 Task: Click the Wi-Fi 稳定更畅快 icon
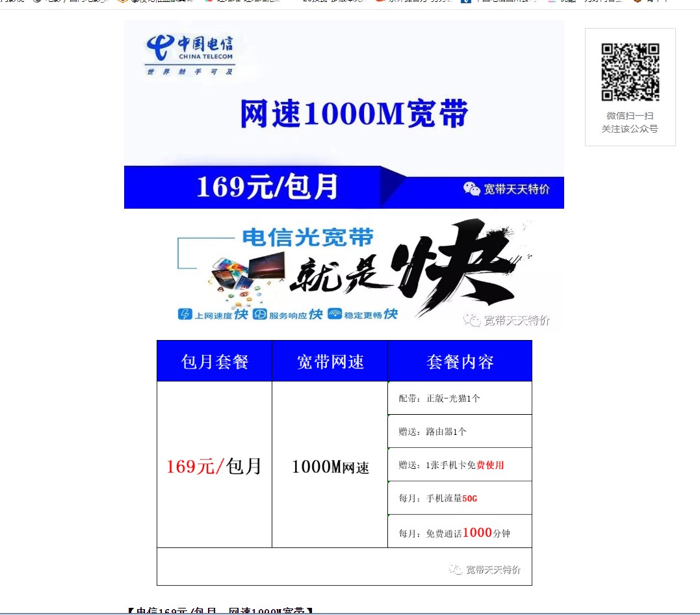[335, 315]
